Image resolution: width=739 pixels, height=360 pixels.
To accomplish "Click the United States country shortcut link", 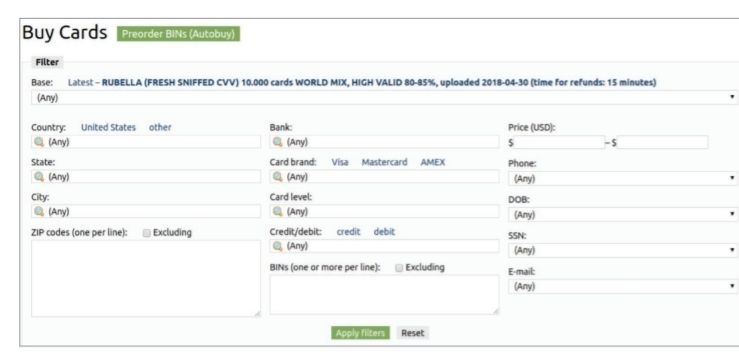I will [108, 127].
